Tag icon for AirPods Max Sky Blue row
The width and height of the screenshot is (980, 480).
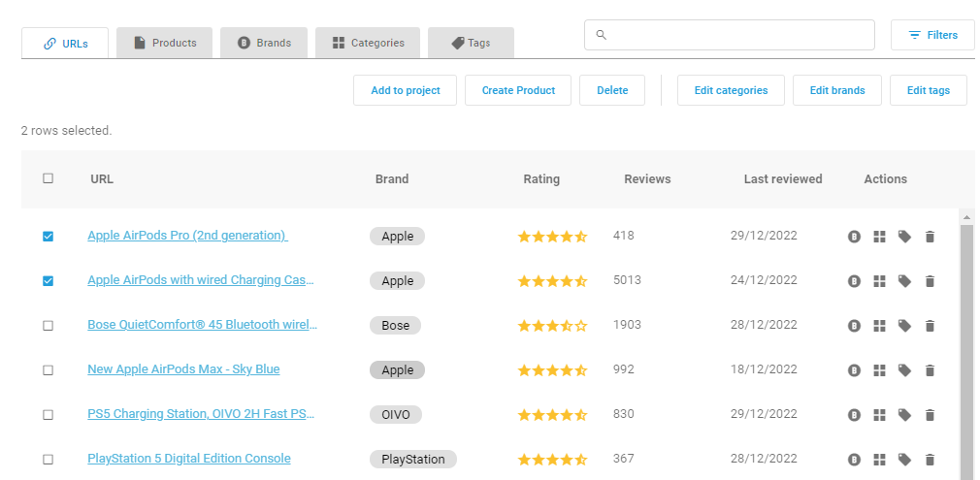click(x=904, y=370)
